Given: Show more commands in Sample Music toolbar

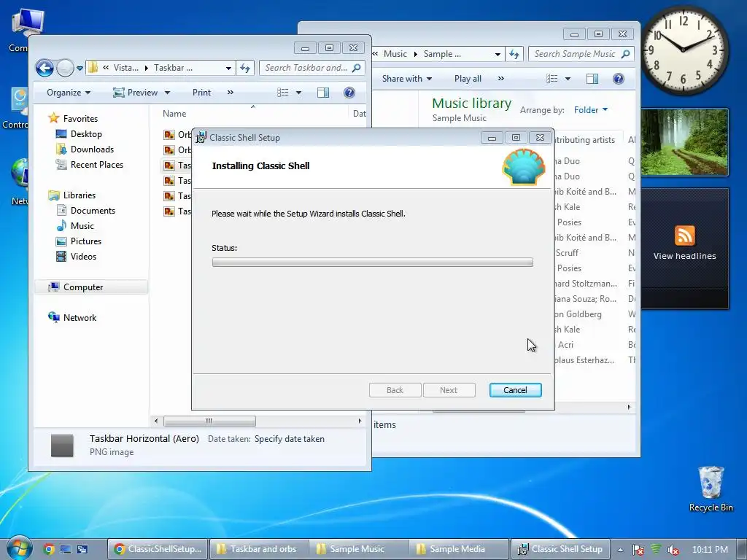Looking at the screenshot, I should (x=500, y=79).
